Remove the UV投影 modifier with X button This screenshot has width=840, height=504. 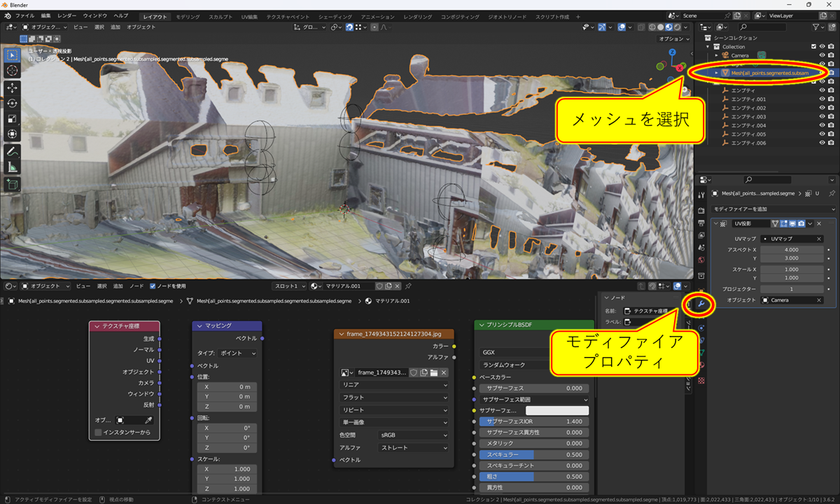(819, 223)
